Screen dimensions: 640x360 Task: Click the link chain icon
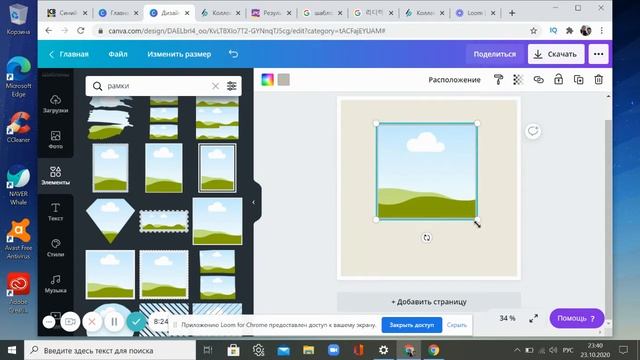pyautogui.click(x=538, y=80)
